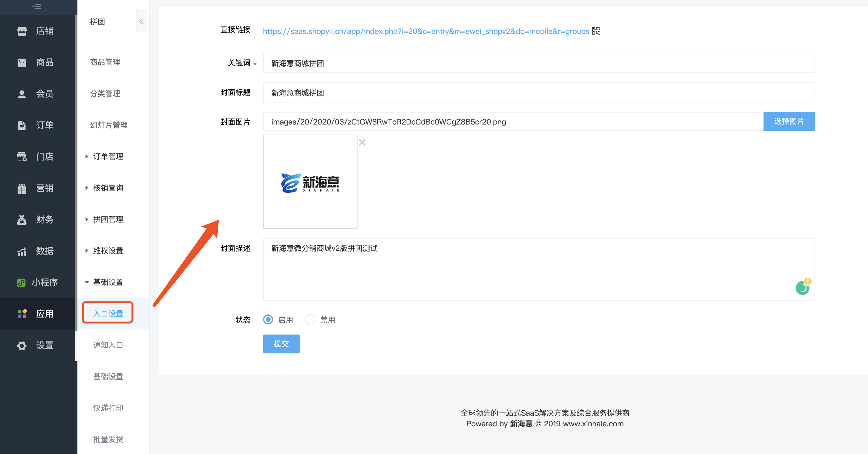Open the 商品 goods icon
The height and width of the screenshot is (454, 868).
(x=22, y=63)
